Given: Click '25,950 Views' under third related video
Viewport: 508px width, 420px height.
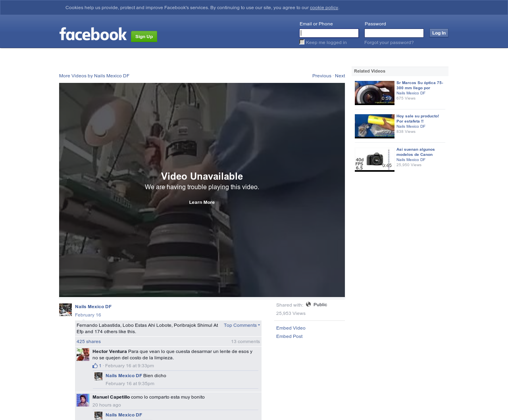Looking at the screenshot, I should pyautogui.click(x=409, y=165).
